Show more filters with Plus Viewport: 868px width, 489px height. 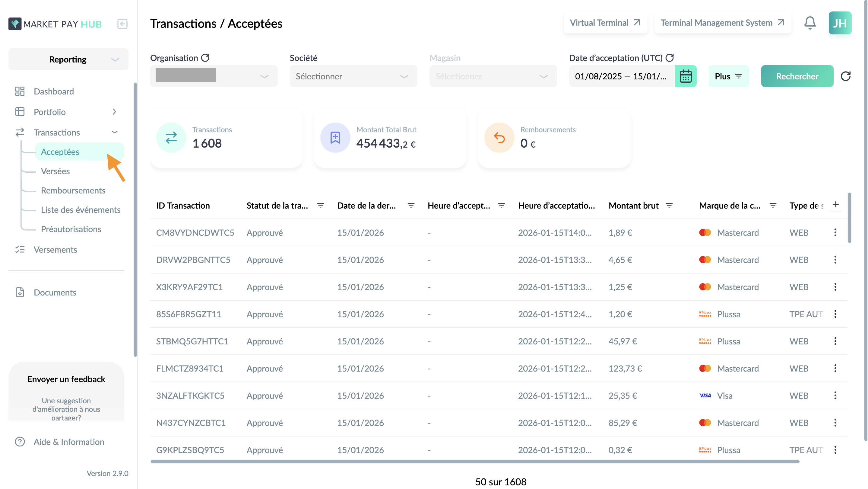pyautogui.click(x=728, y=76)
